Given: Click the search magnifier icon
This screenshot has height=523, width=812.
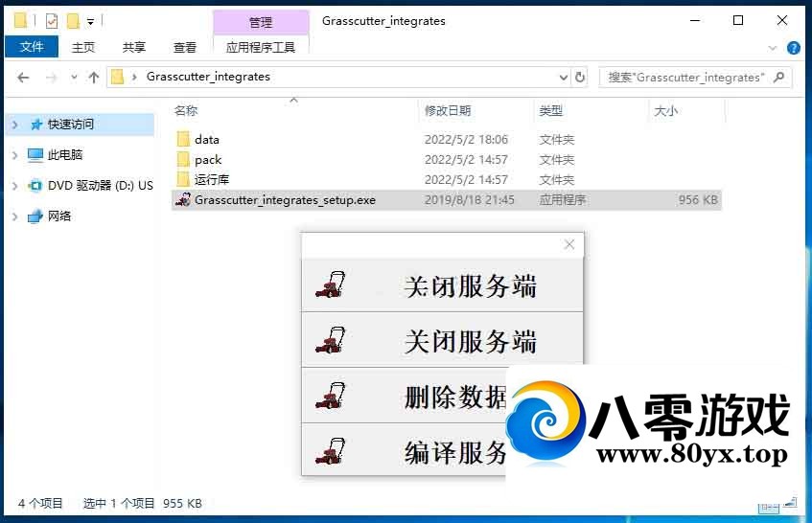Looking at the screenshot, I should coord(779,78).
